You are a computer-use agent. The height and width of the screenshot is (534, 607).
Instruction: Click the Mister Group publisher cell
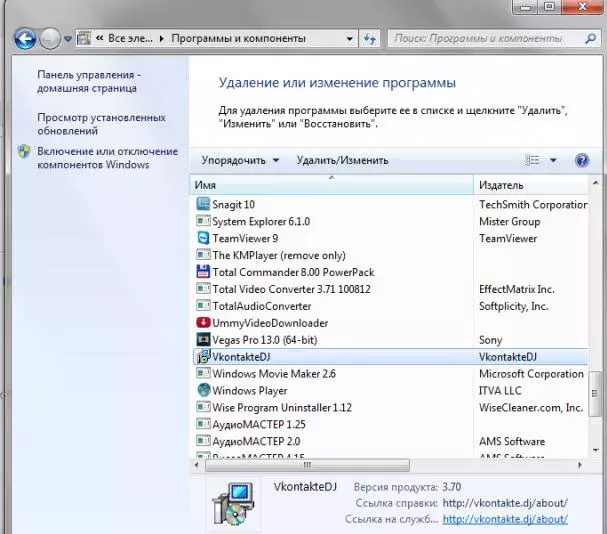[x=509, y=221]
